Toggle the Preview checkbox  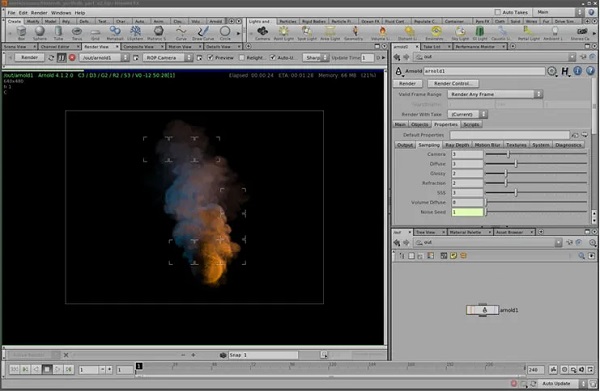210,57
